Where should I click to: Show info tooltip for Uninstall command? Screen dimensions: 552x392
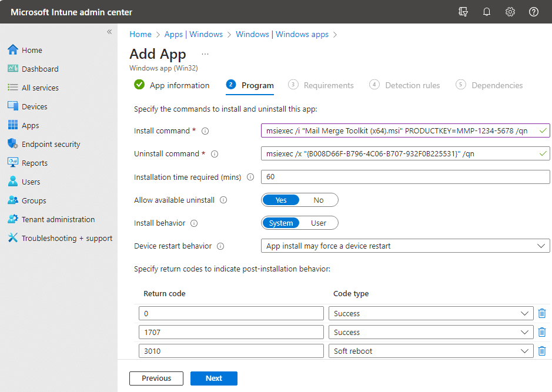point(215,154)
